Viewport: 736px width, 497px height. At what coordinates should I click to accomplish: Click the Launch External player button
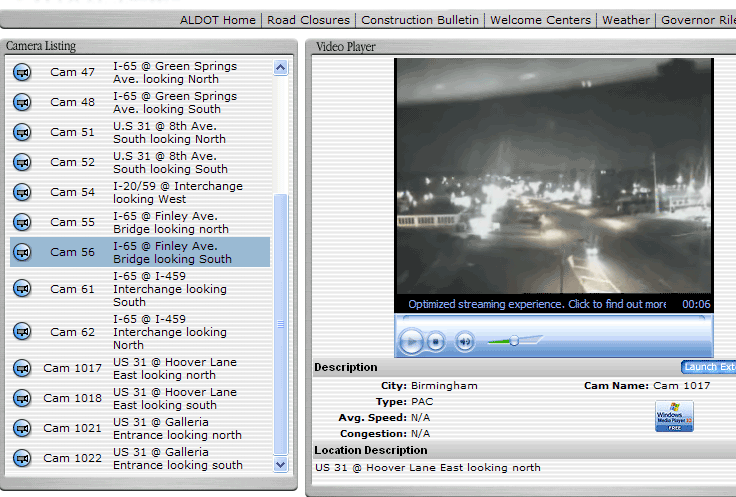[709, 367]
